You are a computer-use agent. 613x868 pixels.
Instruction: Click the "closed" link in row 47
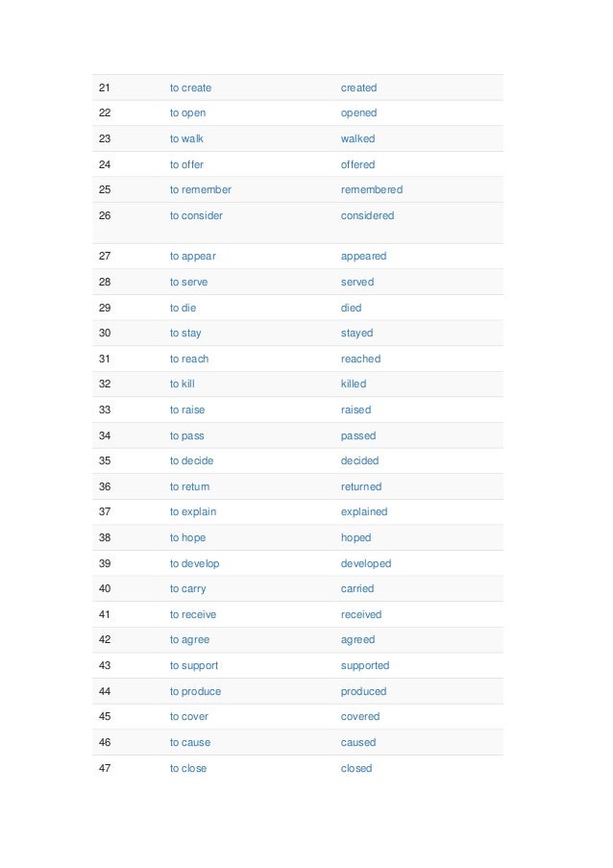point(356,768)
